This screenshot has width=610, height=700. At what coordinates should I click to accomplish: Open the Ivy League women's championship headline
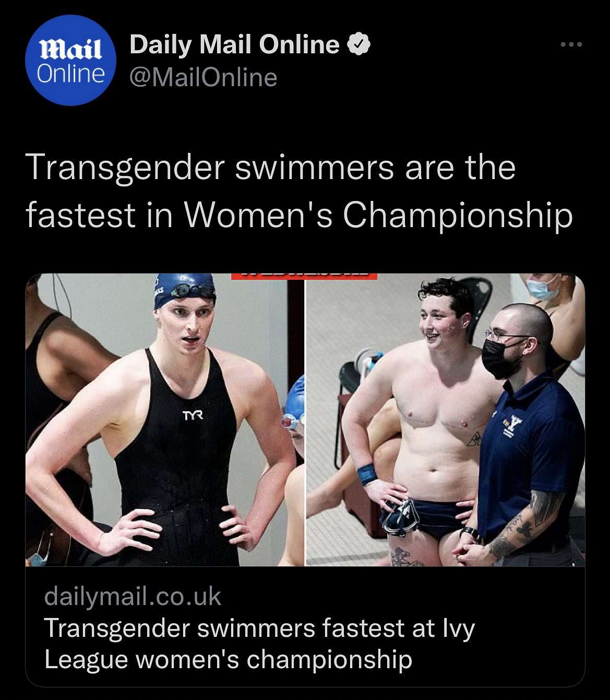pos(259,643)
